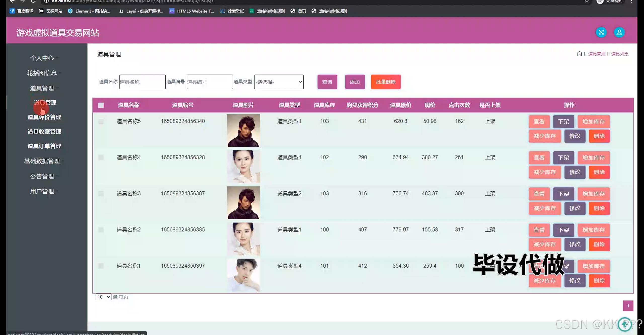This screenshot has height=335, width=644.
Task: Check the checkbox for 道具名称5 row
Action: [x=101, y=121]
